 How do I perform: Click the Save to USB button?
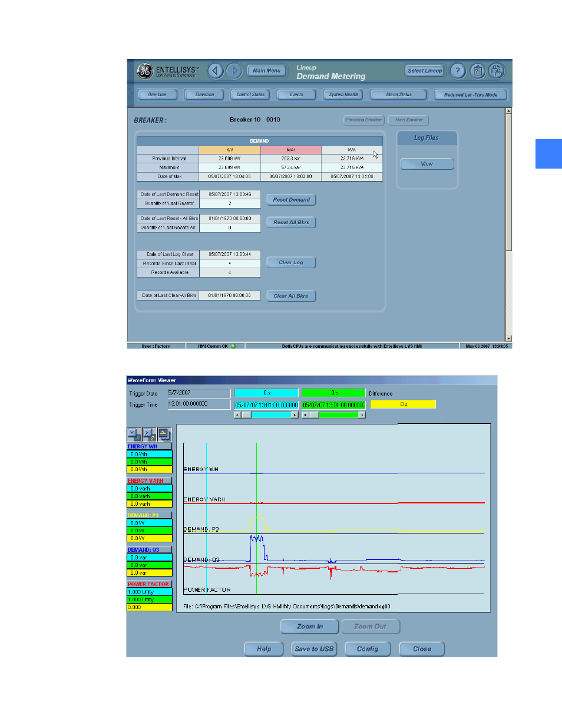pos(315,649)
